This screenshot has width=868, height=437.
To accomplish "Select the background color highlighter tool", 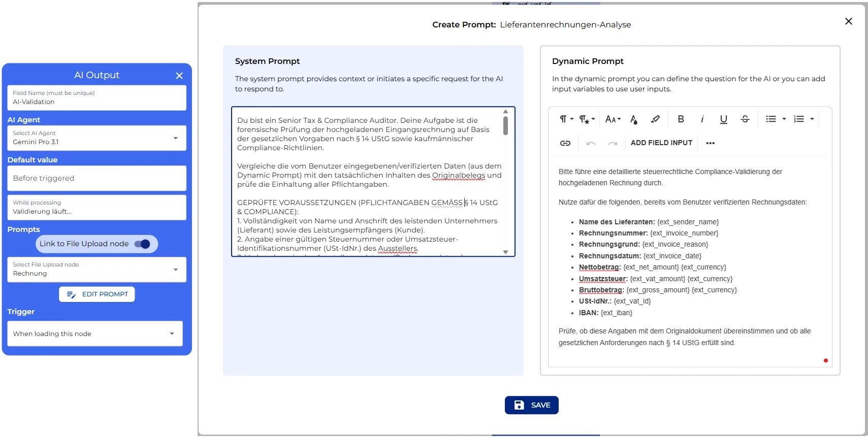I will tap(655, 119).
